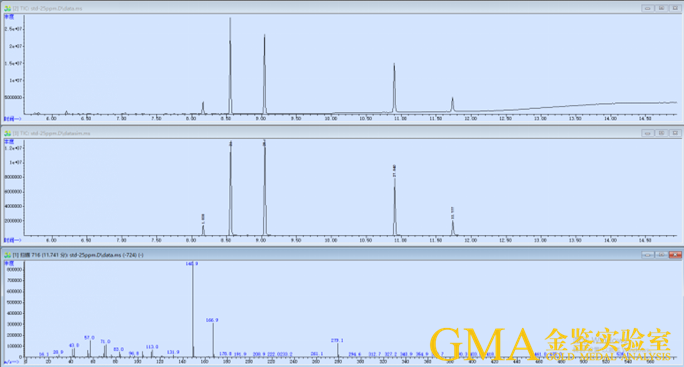684x367 pixels.
Task: Select the 11.74 min peak in top chromatogram
Action: tap(452, 105)
